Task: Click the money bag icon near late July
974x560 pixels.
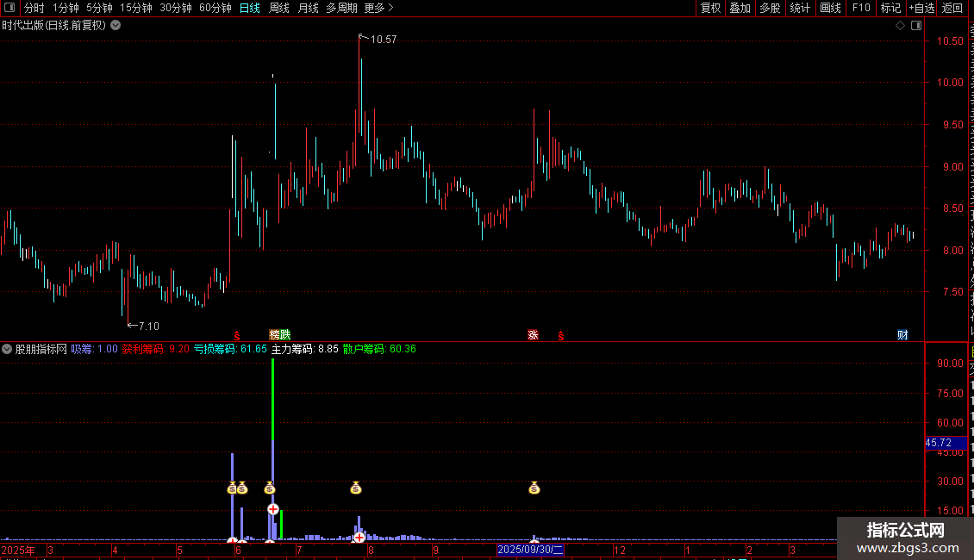Action: click(x=356, y=488)
